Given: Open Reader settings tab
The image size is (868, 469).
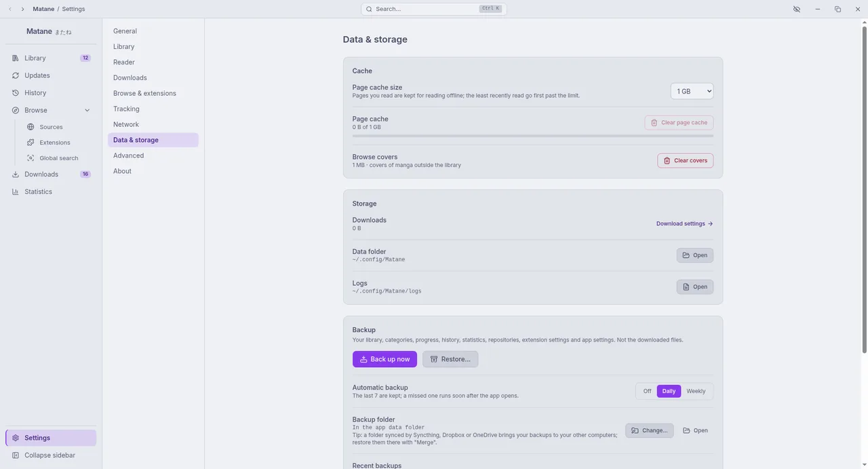Looking at the screenshot, I should (x=153, y=62).
